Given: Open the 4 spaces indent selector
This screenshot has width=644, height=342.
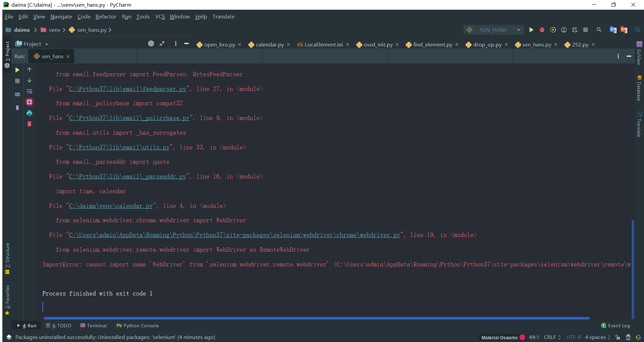Looking at the screenshot, I should [598, 337].
